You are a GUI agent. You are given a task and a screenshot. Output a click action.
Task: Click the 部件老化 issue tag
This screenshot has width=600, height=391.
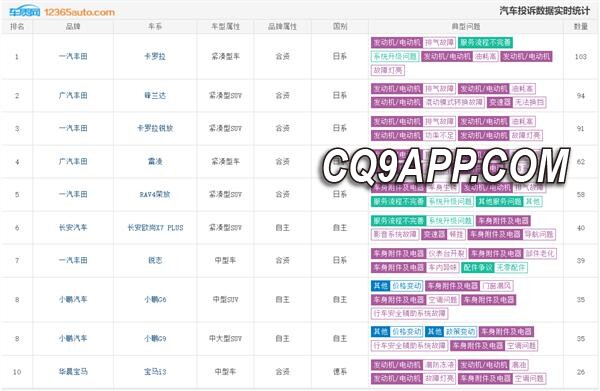click(540, 253)
